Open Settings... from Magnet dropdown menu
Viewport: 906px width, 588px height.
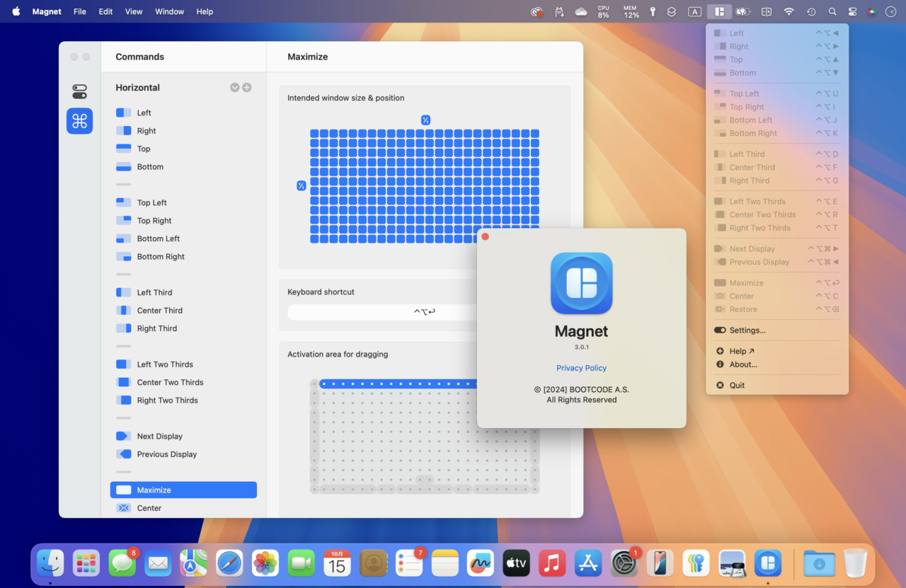pos(776,330)
